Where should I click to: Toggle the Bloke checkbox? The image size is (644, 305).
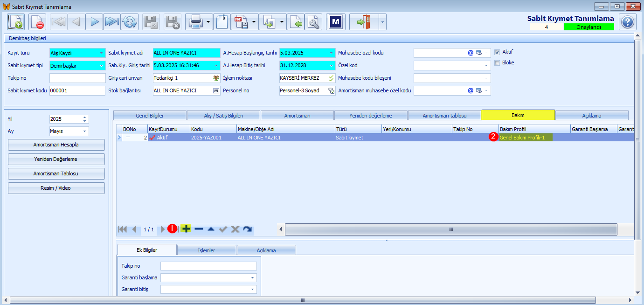tap(497, 63)
